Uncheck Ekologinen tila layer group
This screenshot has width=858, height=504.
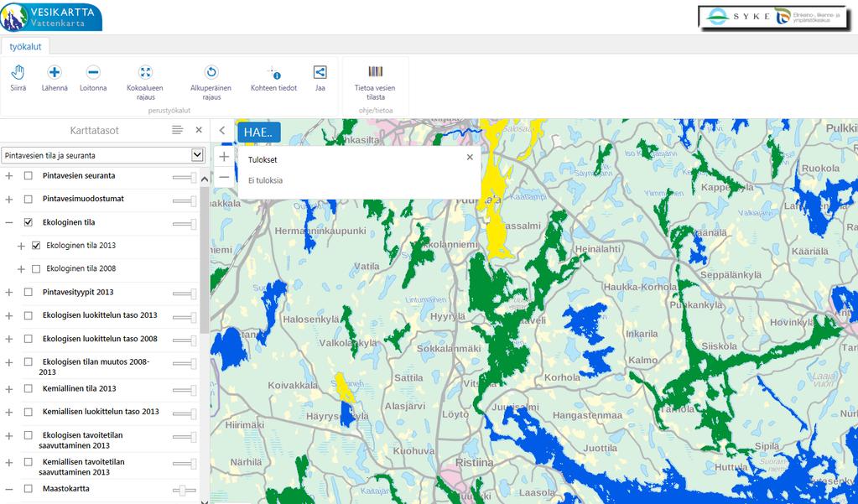(29, 222)
